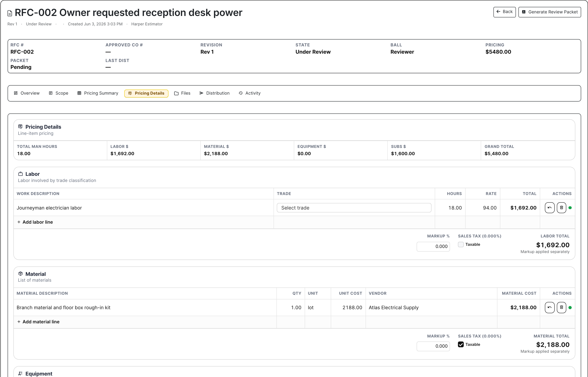Open the Overview tab

(27, 93)
